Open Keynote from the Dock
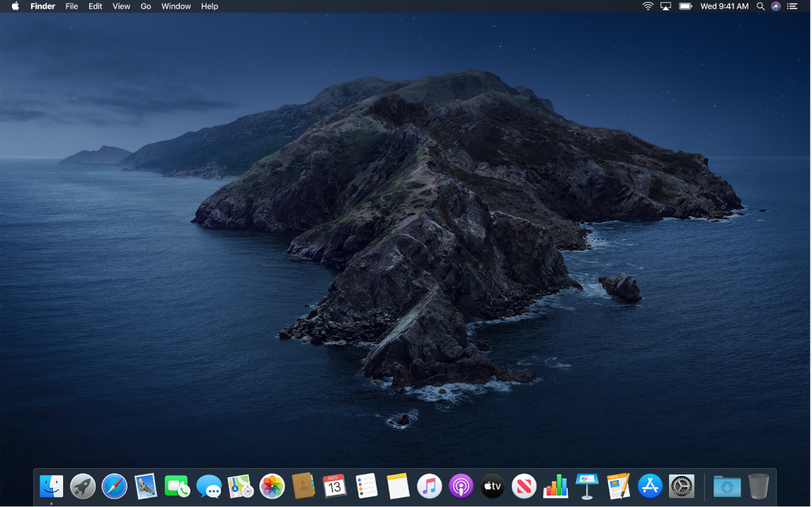Image resolution: width=812 pixels, height=507 pixels. point(587,486)
